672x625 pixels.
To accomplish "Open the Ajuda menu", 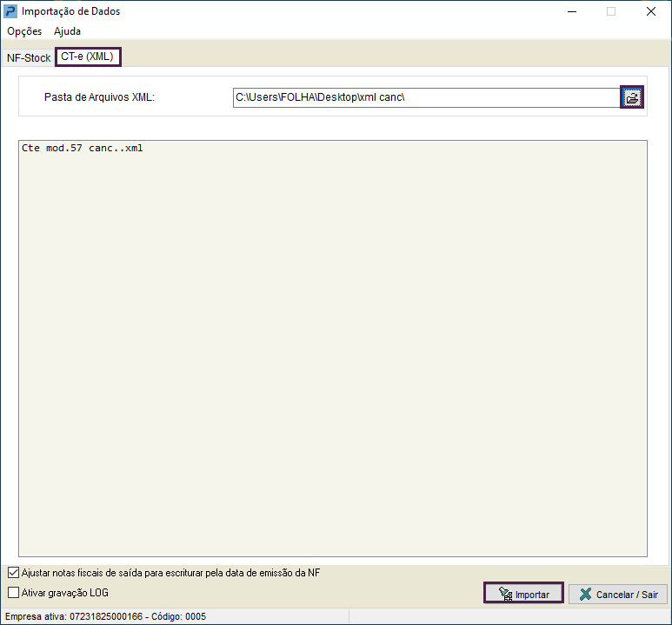I will (x=67, y=31).
